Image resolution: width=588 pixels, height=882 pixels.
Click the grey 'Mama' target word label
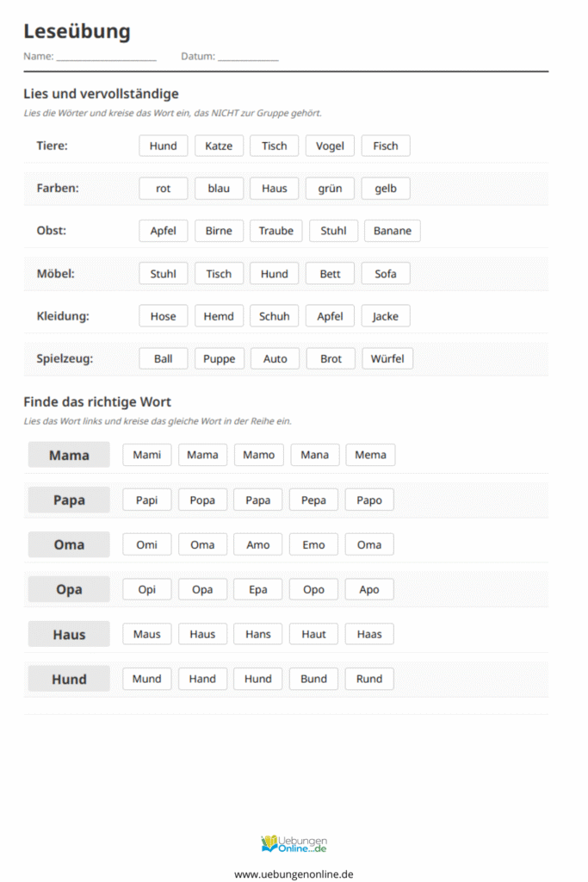(69, 455)
